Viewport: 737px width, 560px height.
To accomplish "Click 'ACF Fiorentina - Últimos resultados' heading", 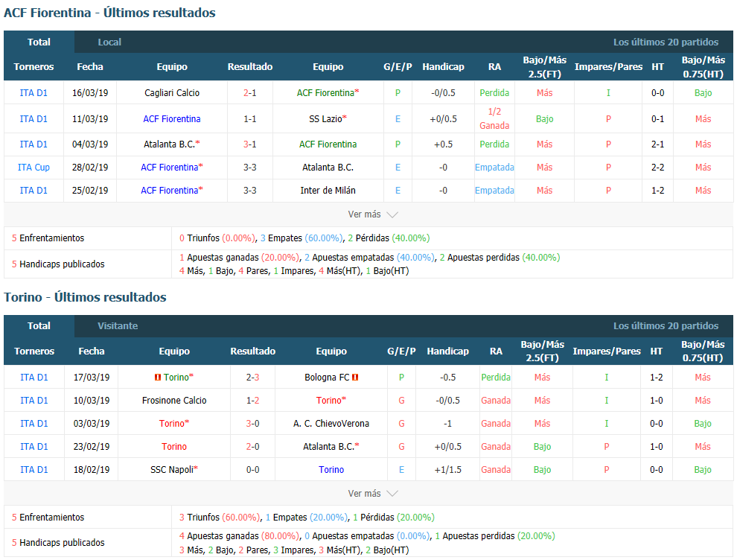I will [109, 13].
